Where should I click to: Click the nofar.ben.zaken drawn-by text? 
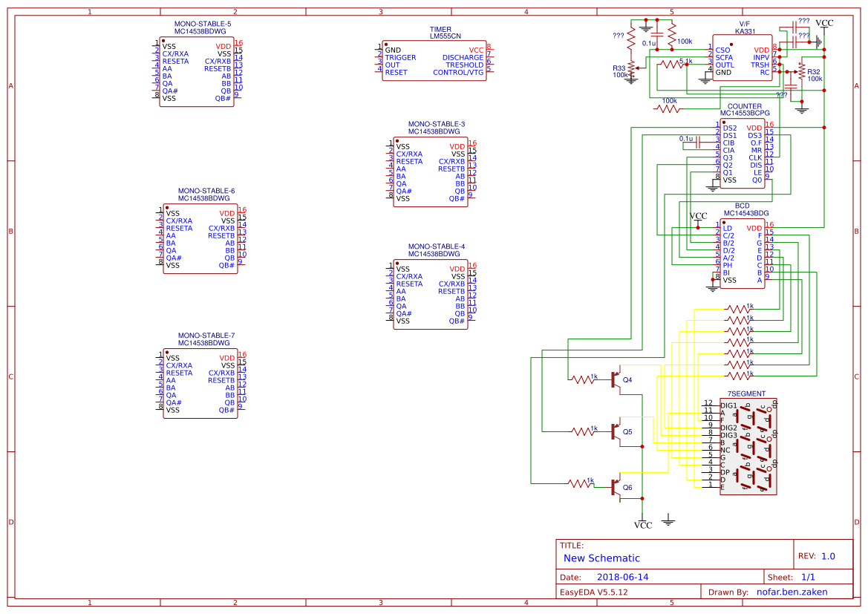(x=791, y=591)
